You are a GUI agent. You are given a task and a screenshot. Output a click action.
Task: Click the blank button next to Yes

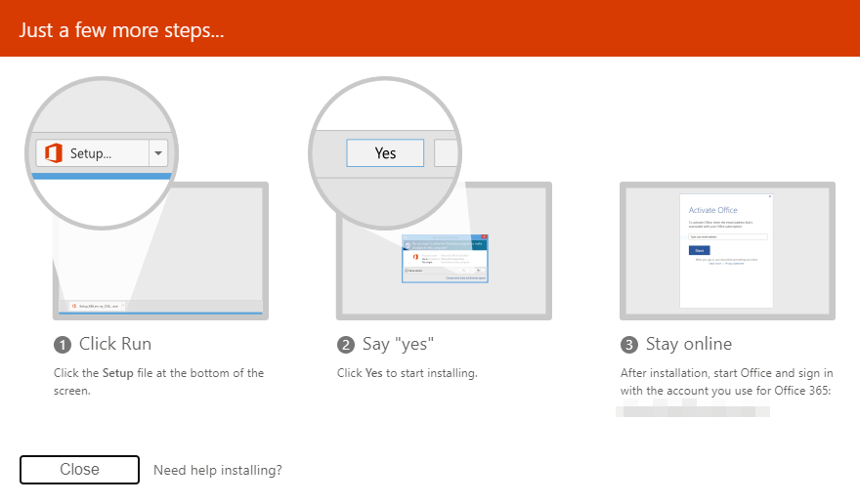[446, 153]
